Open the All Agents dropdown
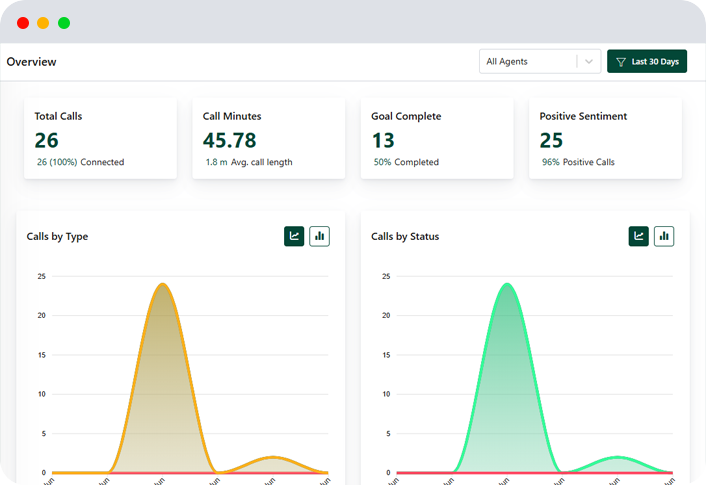 coord(528,62)
